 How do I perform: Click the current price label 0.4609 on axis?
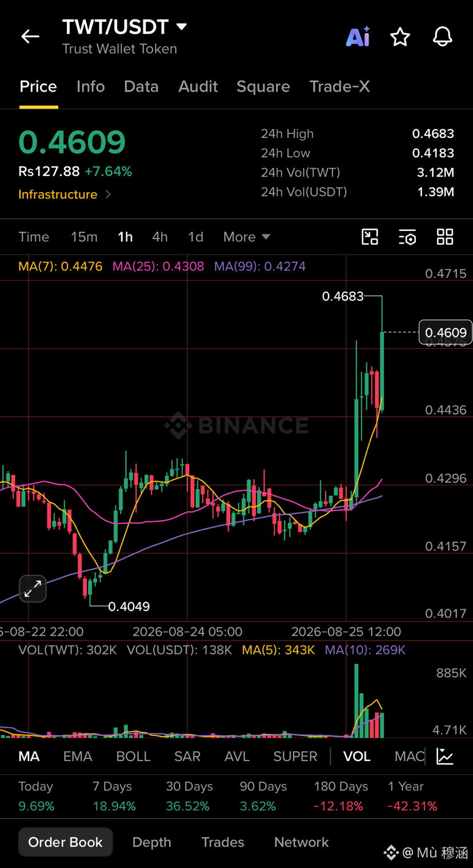pos(446,332)
